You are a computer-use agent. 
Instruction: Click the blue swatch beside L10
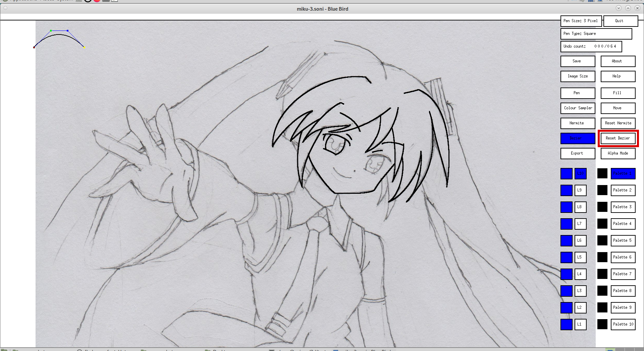point(567,173)
